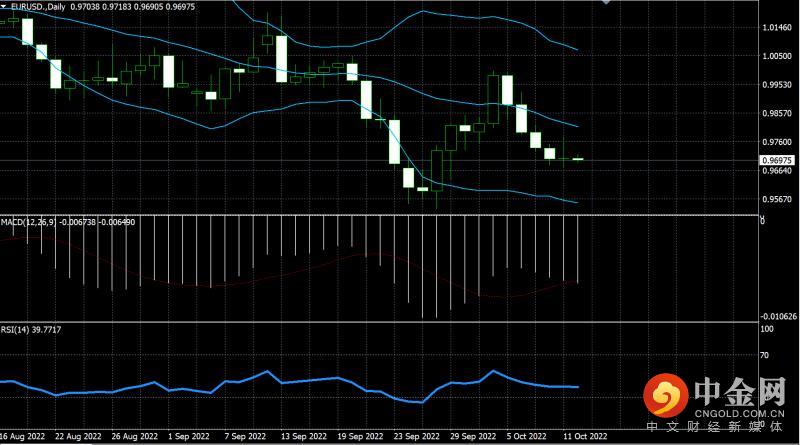Click the 16 Aug 2022 date label
800x445 pixels.
[22, 437]
